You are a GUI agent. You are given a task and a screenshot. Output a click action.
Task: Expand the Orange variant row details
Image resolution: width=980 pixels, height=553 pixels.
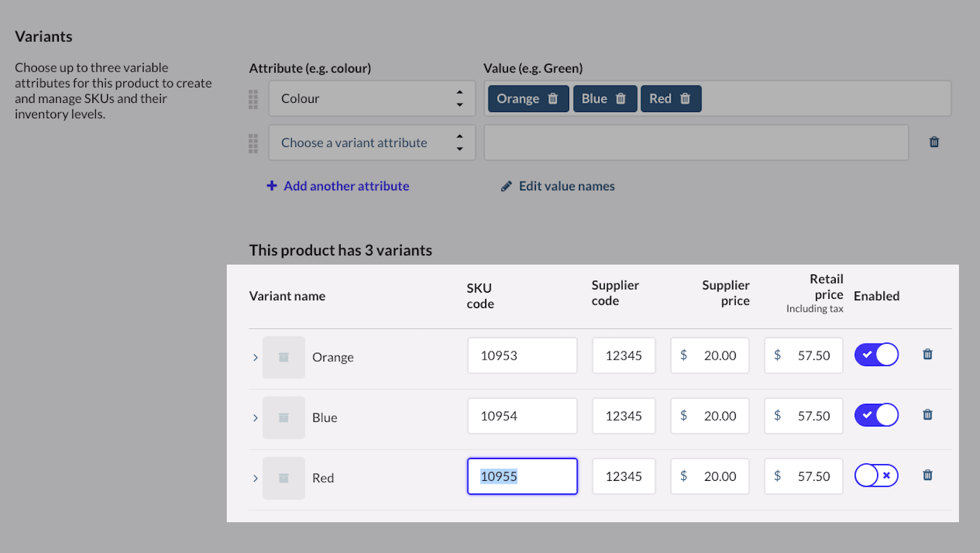pyautogui.click(x=255, y=358)
